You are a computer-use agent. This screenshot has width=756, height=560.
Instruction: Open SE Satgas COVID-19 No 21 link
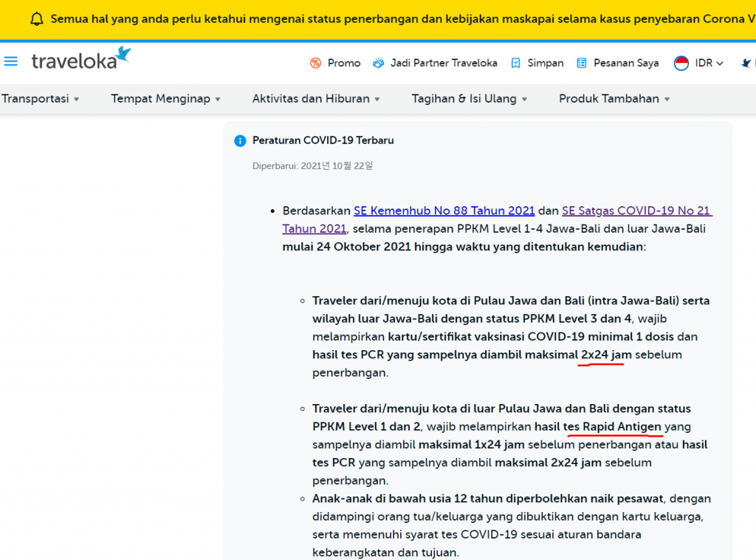[636, 211]
